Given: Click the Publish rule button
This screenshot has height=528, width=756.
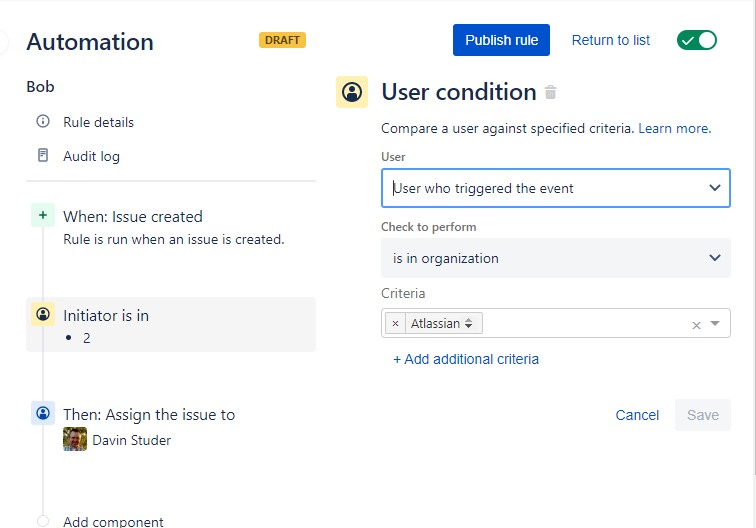Looking at the screenshot, I should [x=501, y=40].
